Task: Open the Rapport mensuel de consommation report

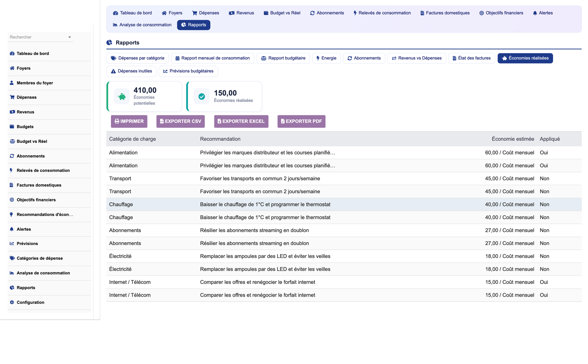Action: point(213,58)
